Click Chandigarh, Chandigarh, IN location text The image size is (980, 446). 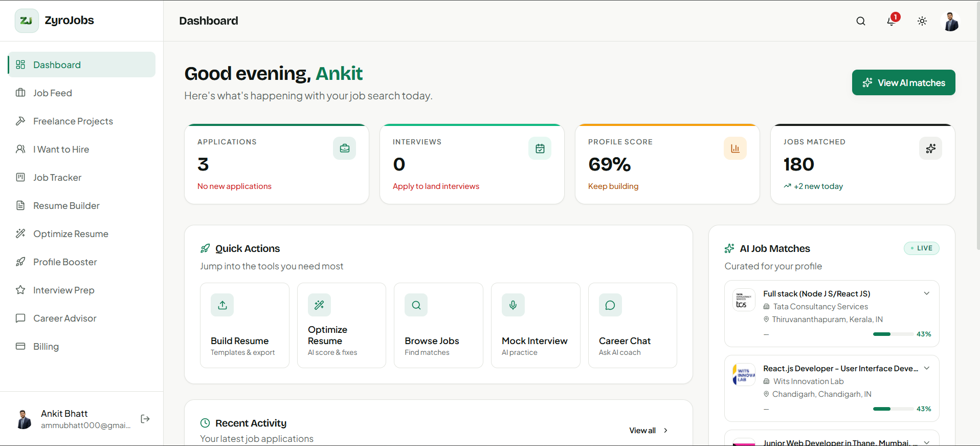[822, 394]
